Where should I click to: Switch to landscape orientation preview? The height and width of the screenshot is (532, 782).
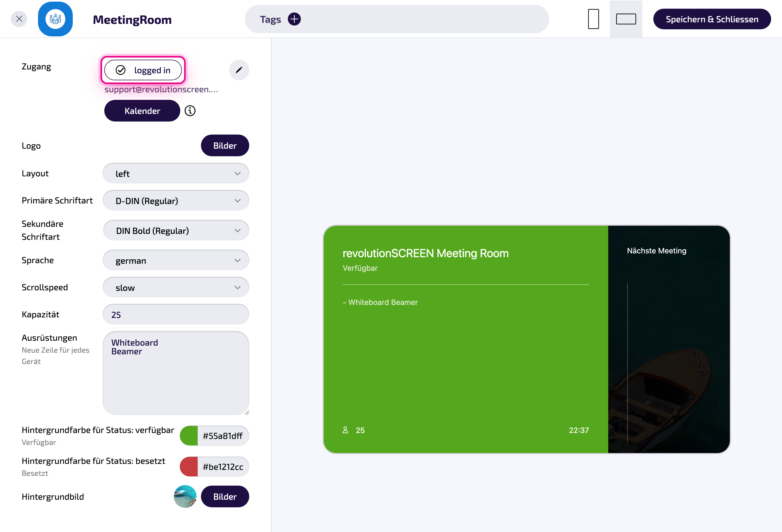(626, 19)
